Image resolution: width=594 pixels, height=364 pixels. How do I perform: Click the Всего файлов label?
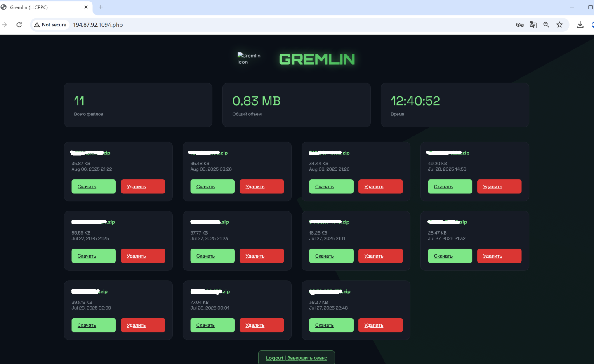click(x=89, y=114)
